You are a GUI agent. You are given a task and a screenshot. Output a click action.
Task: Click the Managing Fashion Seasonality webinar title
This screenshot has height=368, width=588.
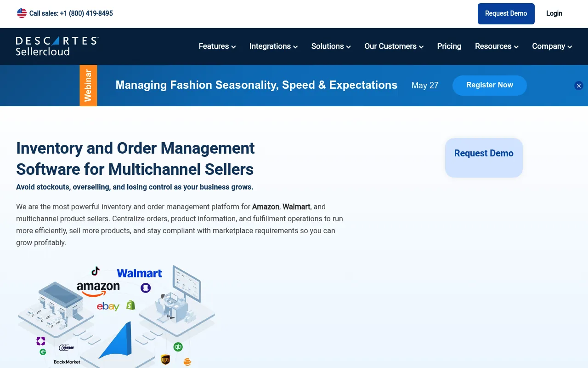click(x=256, y=85)
